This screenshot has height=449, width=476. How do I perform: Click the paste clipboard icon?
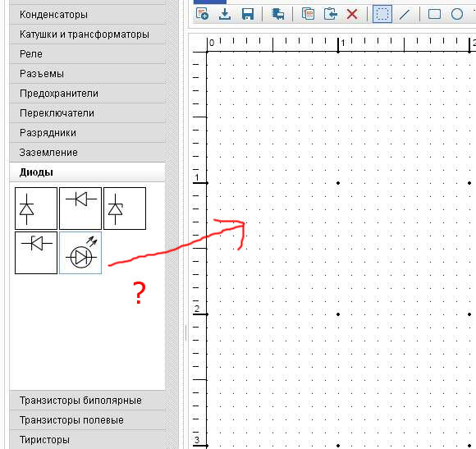coord(330,14)
